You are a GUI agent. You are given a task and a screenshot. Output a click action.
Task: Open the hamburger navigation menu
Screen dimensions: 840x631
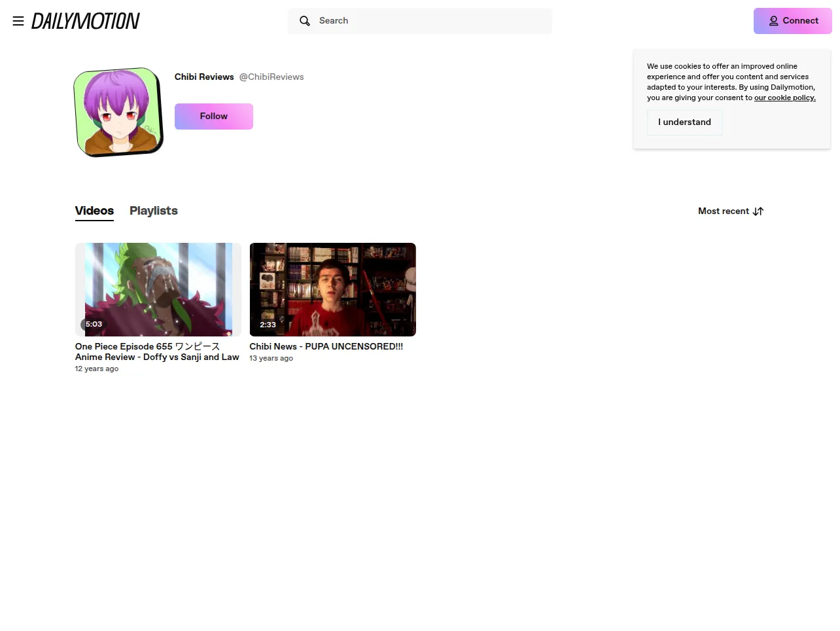tap(18, 21)
